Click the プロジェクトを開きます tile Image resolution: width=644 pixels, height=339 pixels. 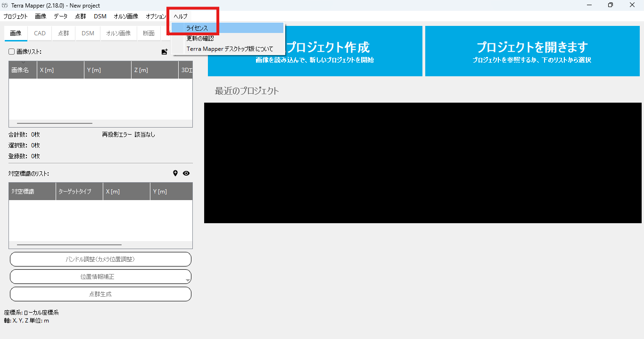pos(532,51)
